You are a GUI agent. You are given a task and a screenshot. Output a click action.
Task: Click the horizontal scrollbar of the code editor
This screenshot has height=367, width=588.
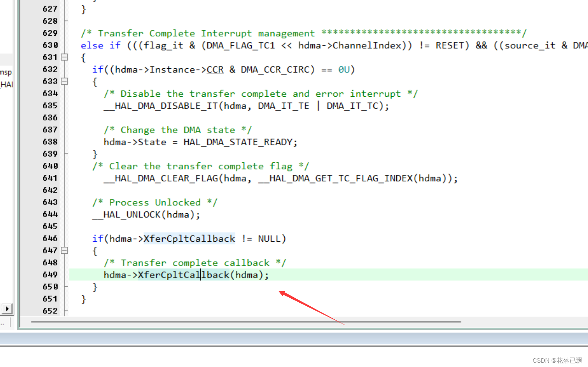click(246, 322)
